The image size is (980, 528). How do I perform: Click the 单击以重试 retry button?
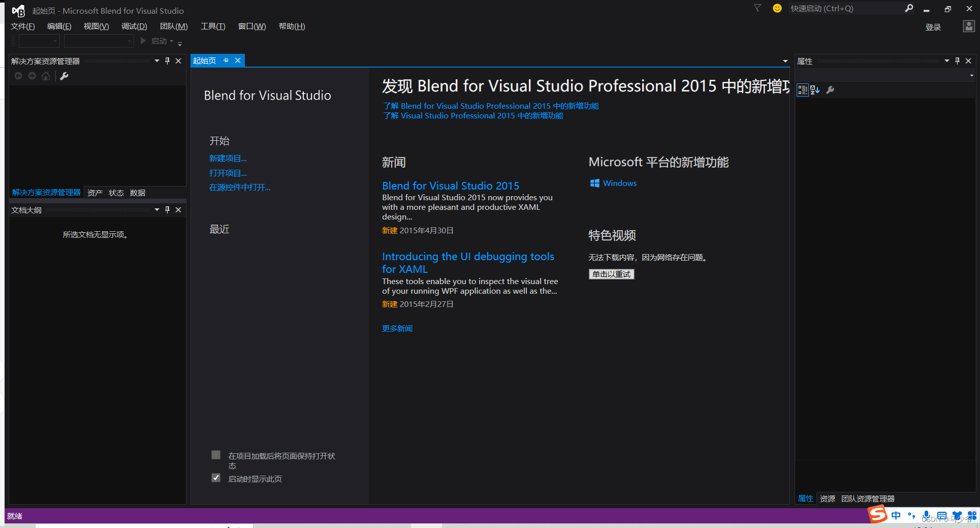[612, 274]
